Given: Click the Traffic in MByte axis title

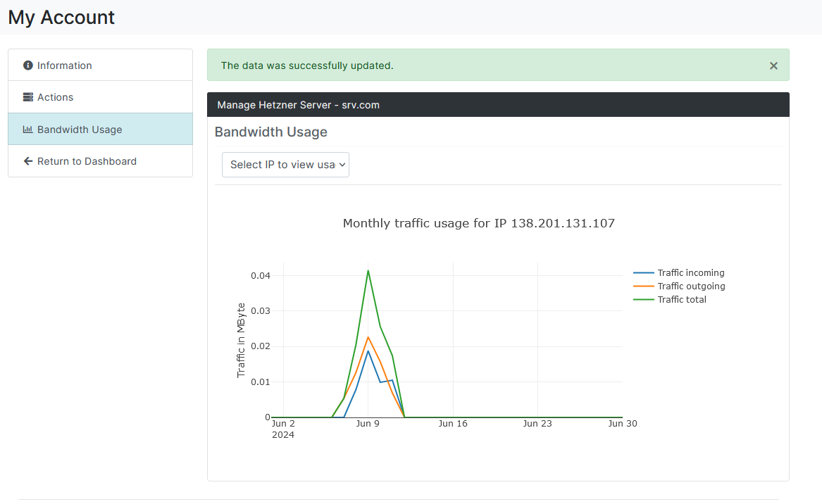Looking at the screenshot, I should [241, 340].
